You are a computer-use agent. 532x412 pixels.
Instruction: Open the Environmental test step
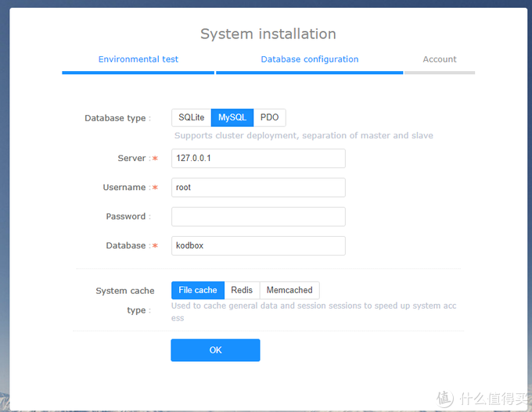click(138, 59)
